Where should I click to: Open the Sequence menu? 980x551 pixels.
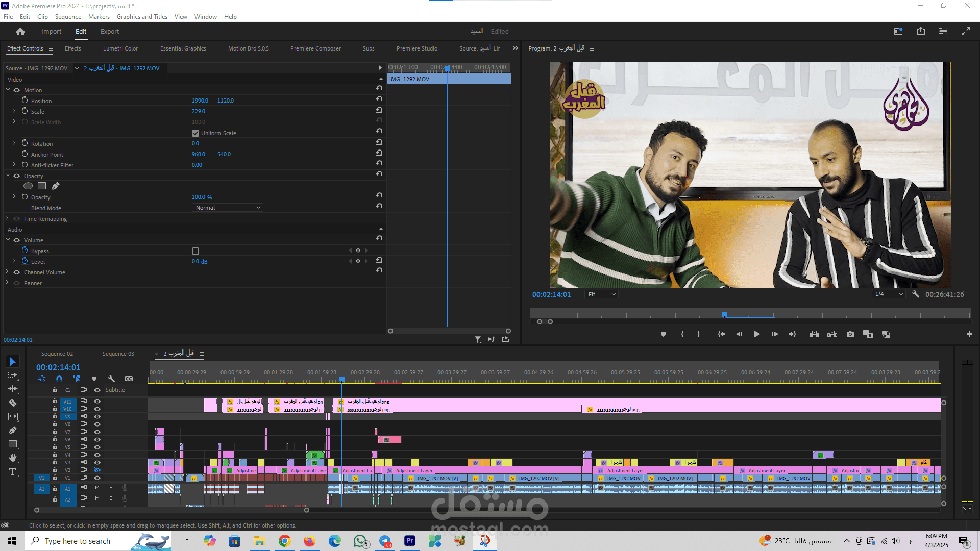point(68,17)
